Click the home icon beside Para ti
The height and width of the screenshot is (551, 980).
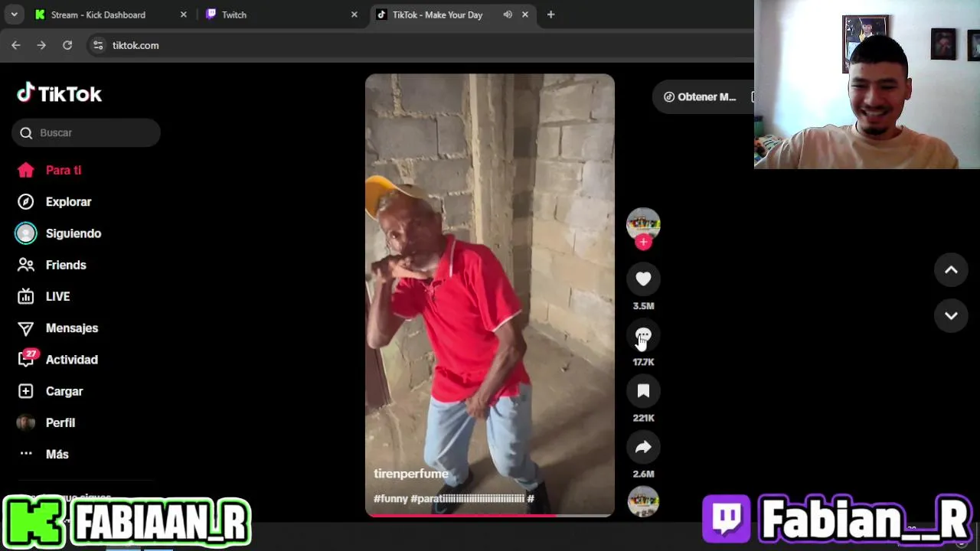click(26, 170)
